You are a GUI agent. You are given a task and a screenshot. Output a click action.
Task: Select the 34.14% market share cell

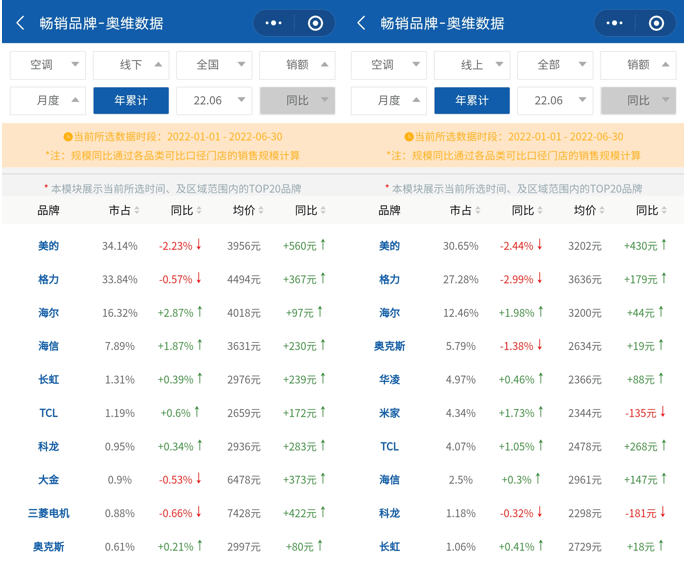[x=120, y=246]
